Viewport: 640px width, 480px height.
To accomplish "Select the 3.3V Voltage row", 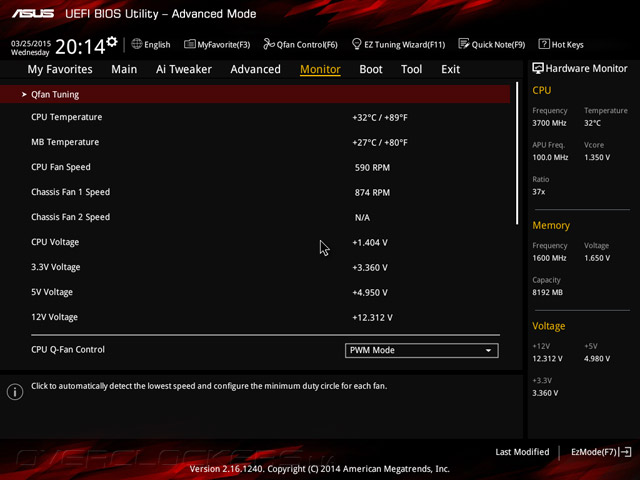I will click(x=255, y=267).
